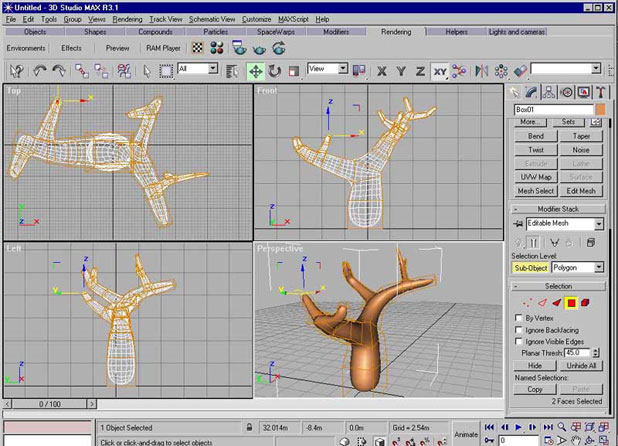Click the orange object color swatch
The height and width of the screenshot is (446, 618).
(600, 109)
